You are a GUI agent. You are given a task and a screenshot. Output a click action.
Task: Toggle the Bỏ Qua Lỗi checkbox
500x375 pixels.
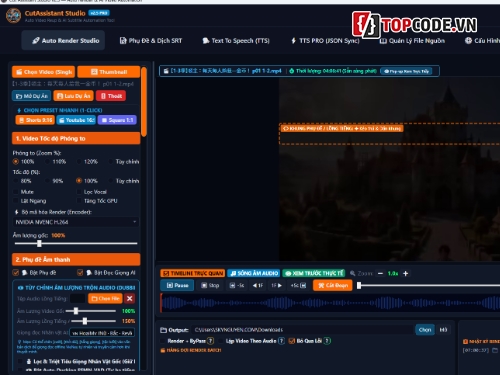[292, 341]
